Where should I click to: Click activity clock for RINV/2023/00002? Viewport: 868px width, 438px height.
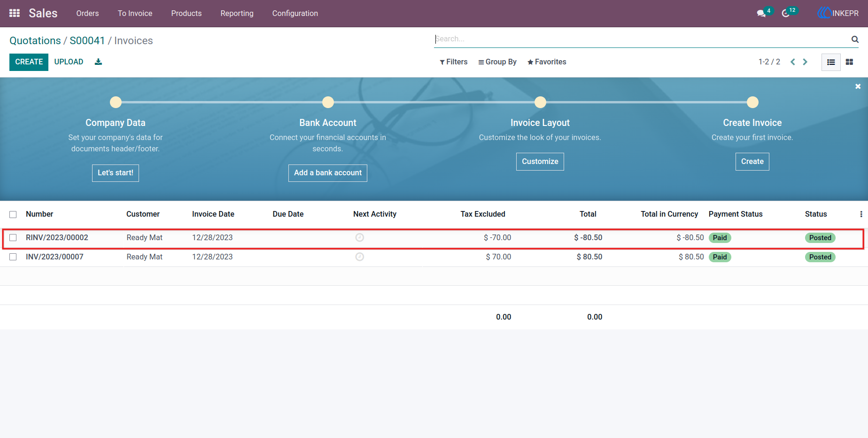[360, 238]
